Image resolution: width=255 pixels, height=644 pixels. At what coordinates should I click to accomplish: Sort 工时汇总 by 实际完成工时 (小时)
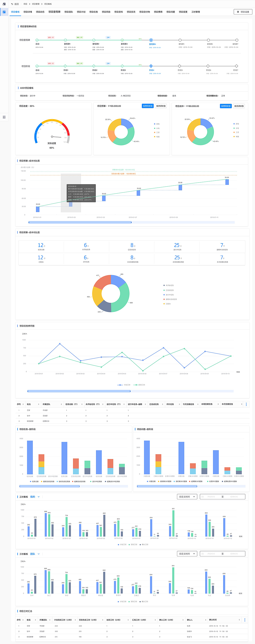(x=103, y=620)
